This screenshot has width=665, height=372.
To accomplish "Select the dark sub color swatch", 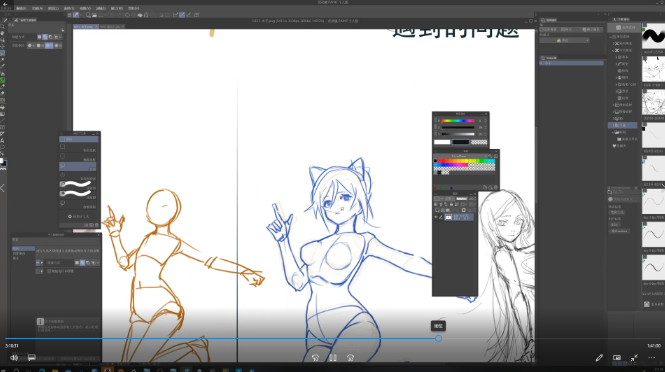I will tap(461, 142).
